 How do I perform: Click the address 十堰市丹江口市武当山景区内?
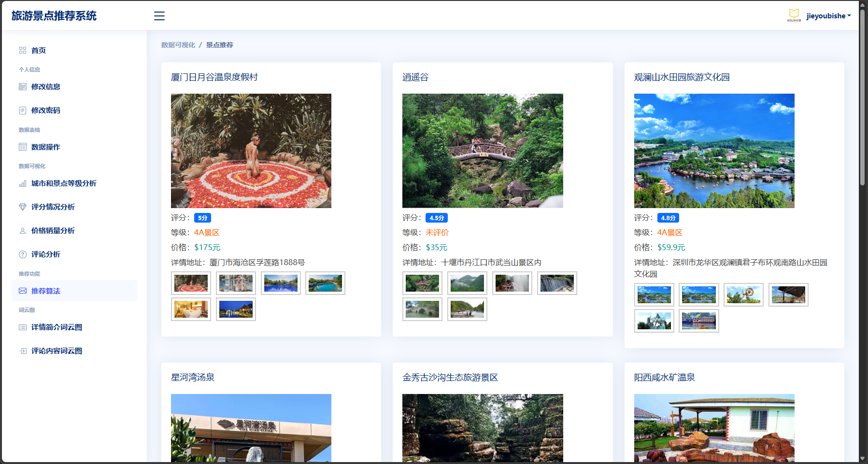(x=491, y=263)
